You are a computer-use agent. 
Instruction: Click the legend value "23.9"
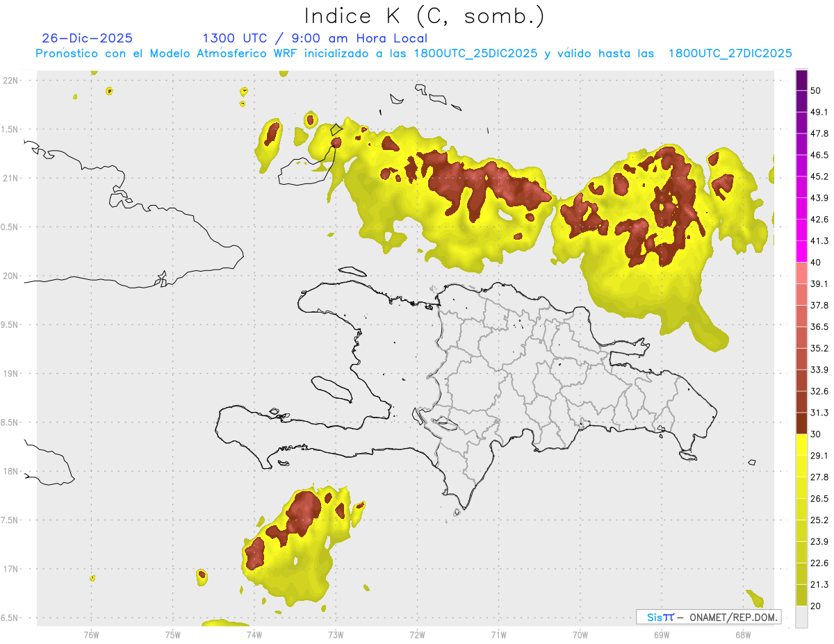click(819, 542)
